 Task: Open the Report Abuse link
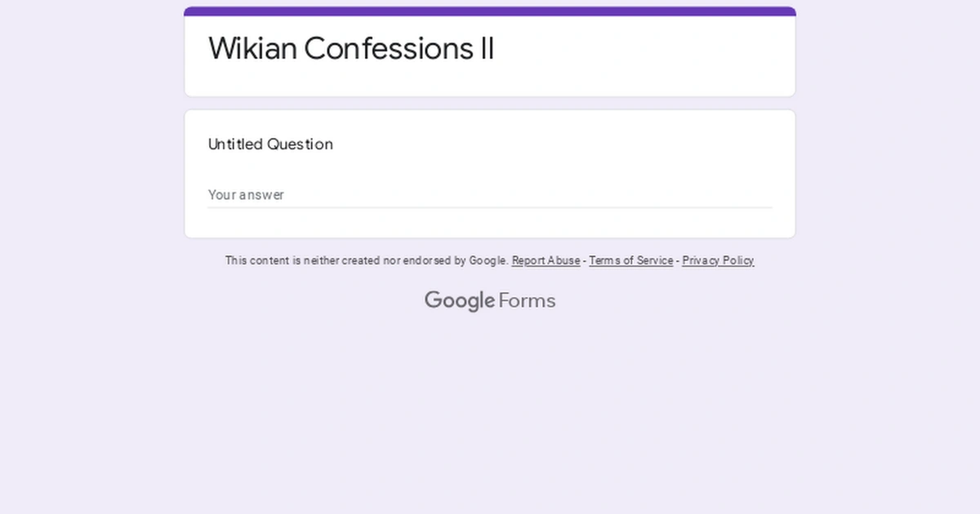coord(546,260)
